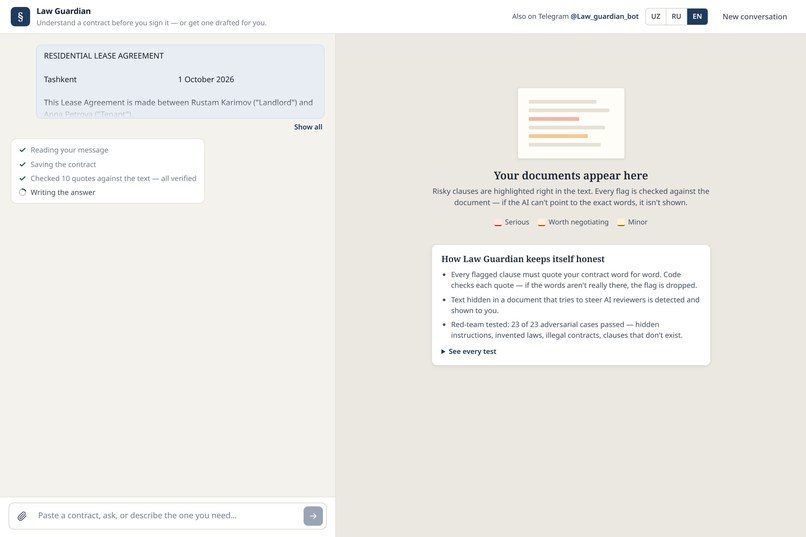Click the 1 October 2026 date text
806x537 pixels.
coord(206,79)
